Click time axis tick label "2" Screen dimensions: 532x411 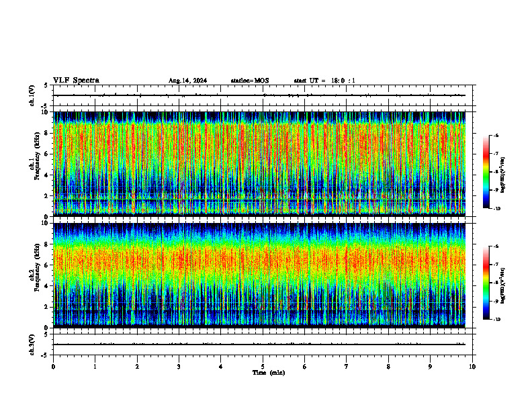pyautogui.click(x=137, y=367)
